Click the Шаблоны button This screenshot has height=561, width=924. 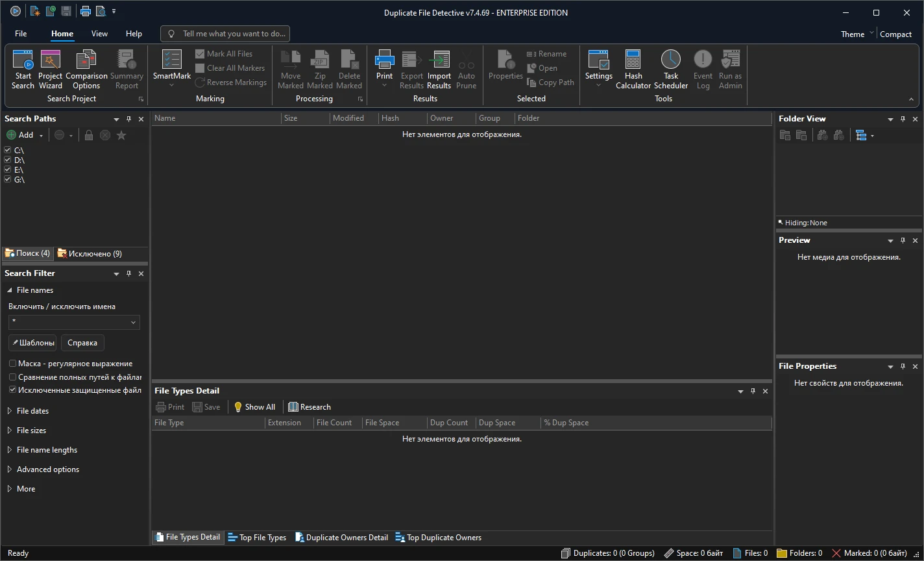[33, 343]
